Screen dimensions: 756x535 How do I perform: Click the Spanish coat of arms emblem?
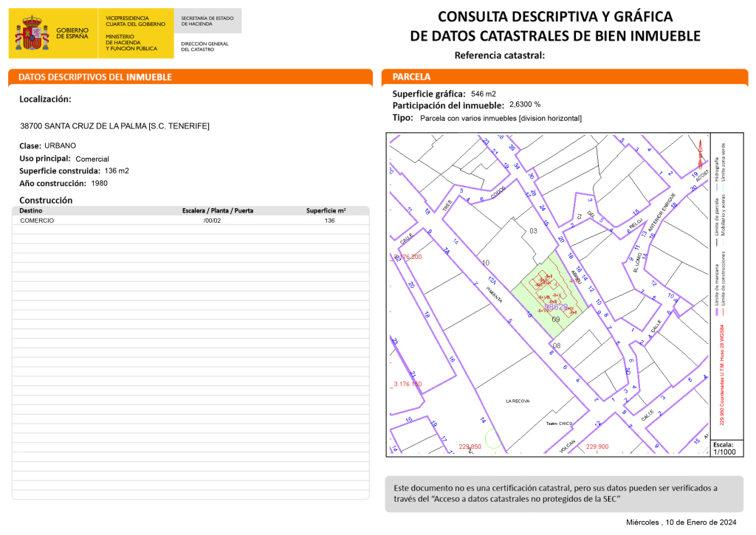click(x=31, y=33)
